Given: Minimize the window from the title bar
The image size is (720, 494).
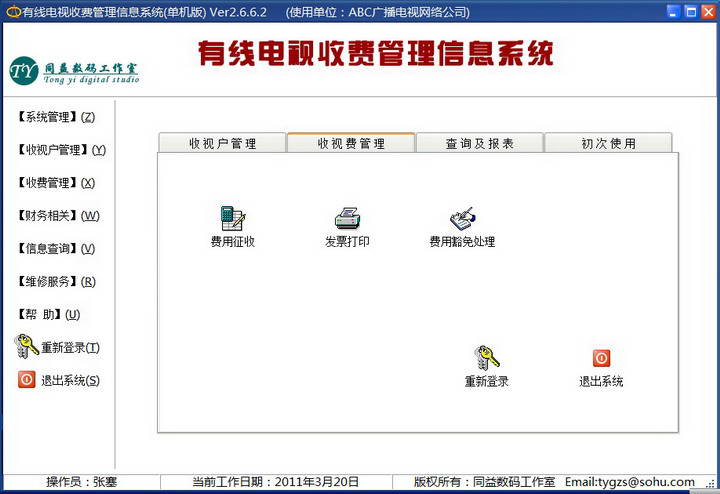Looking at the screenshot, I should (x=673, y=11).
